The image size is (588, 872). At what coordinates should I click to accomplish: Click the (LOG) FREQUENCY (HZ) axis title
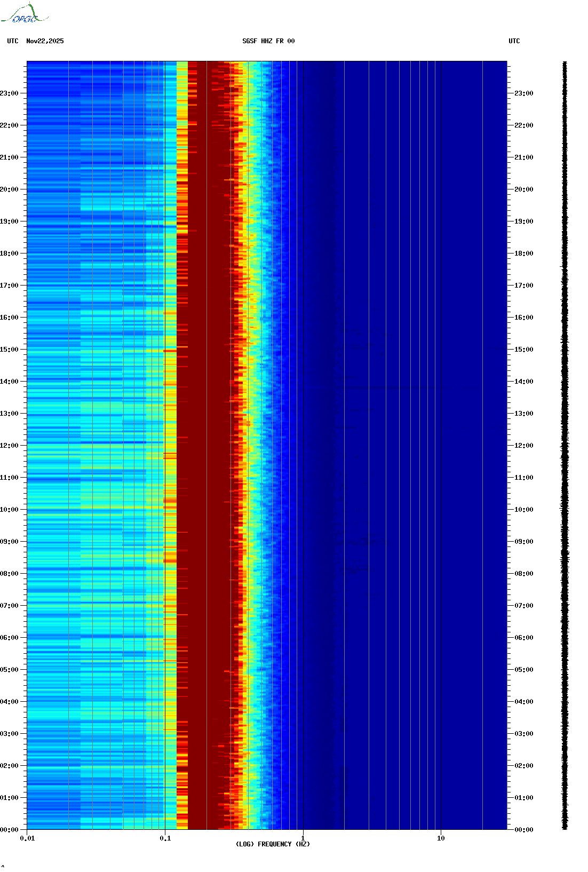pyautogui.click(x=273, y=844)
